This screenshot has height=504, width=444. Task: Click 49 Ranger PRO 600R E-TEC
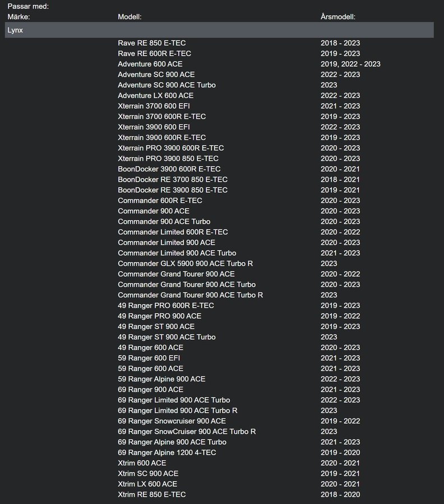(x=166, y=306)
